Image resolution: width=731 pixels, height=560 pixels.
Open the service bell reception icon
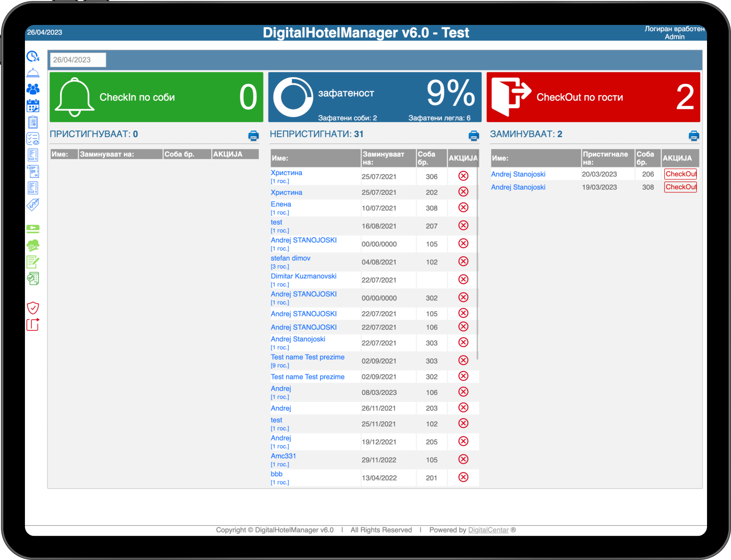33,73
